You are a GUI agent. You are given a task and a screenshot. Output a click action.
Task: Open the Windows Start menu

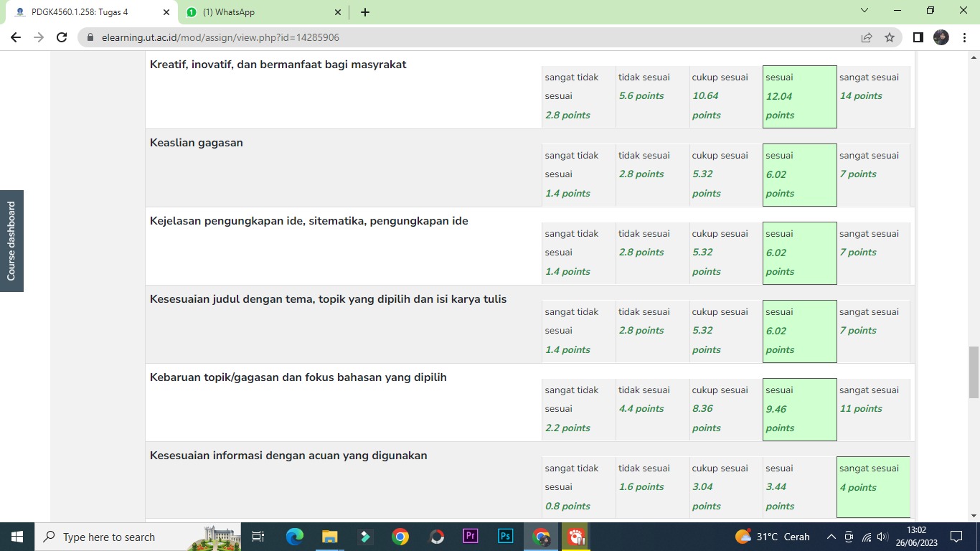[17, 537]
